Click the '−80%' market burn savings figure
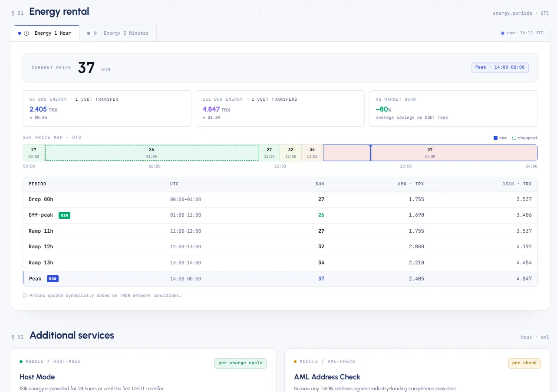The image size is (557, 392). 383,109
